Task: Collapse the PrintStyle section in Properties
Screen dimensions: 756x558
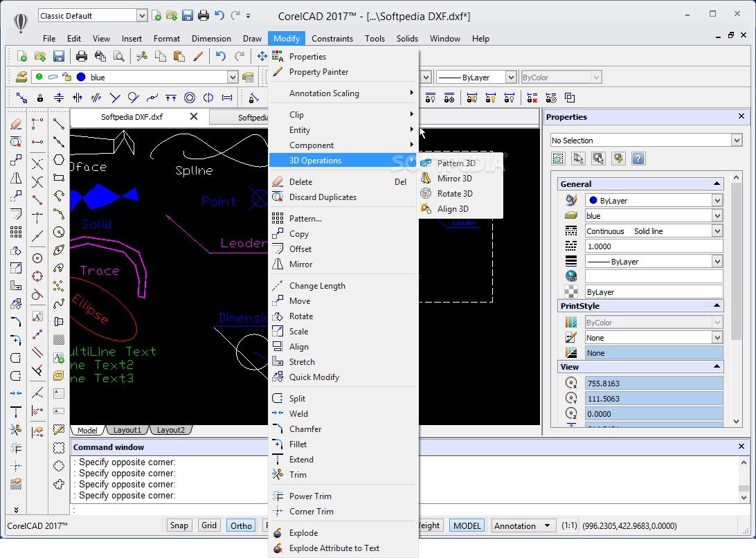Action: 717,306
